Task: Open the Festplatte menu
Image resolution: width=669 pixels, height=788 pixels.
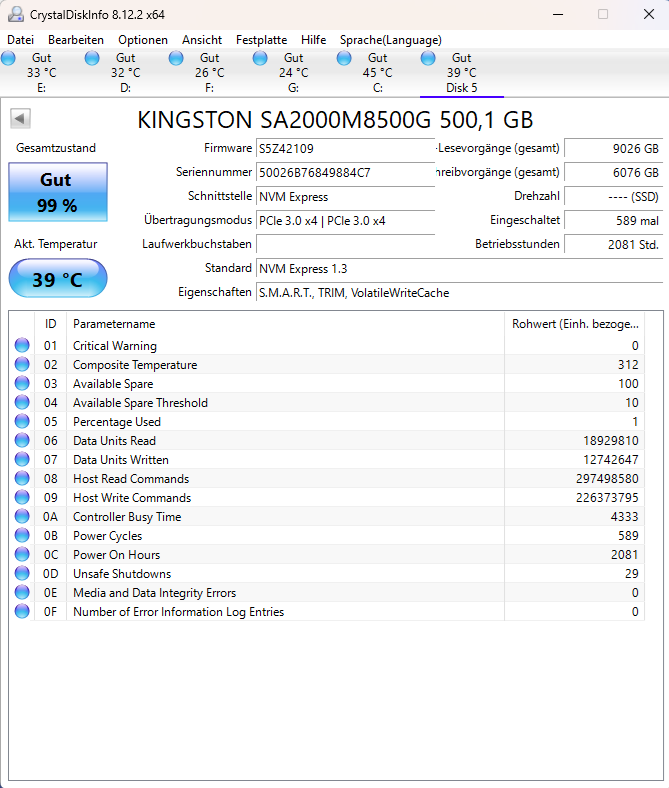Action: (x=261, y=40)
